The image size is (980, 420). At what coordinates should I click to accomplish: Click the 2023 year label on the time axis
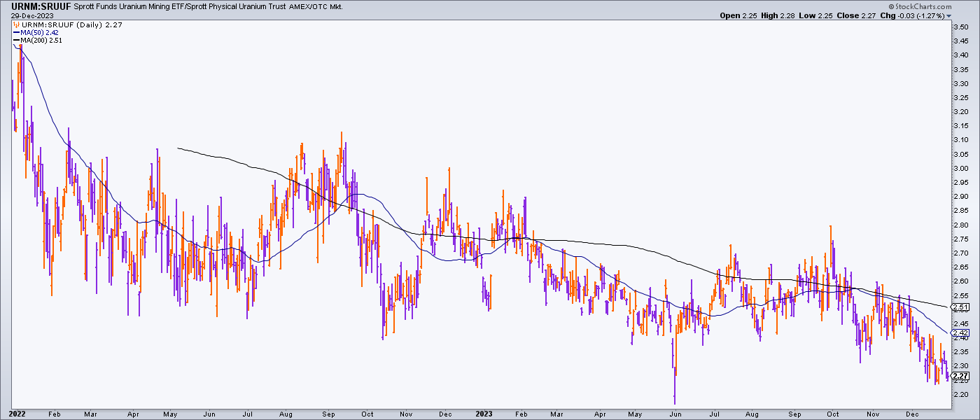[x=482, y=412]
